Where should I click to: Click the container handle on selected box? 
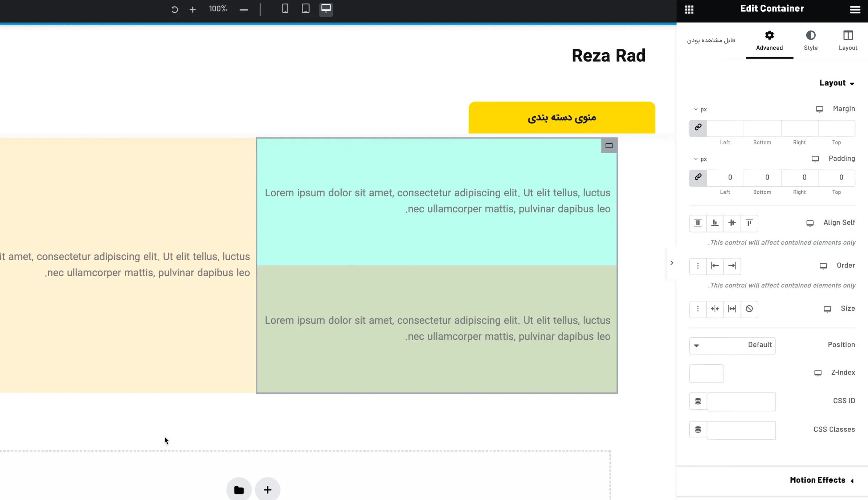click(x=609, y=146)
